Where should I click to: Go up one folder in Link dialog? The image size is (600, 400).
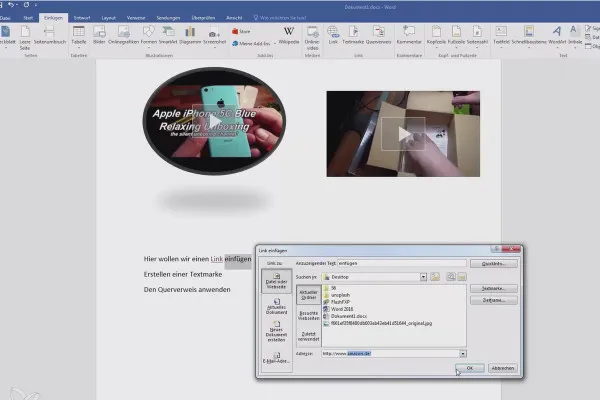(435, 277)
